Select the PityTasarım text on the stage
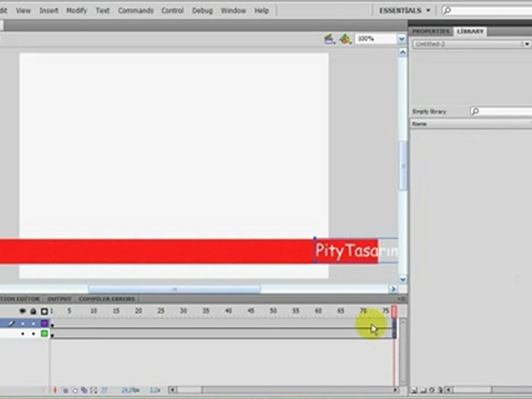 pyautogui.click(x=356, y=251)
